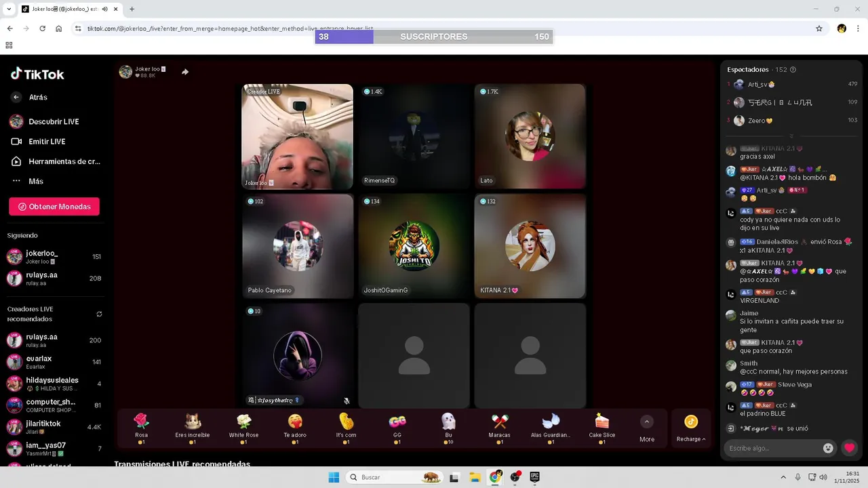
Task: Open Espectadores info help icon
Action: point(793,70)
